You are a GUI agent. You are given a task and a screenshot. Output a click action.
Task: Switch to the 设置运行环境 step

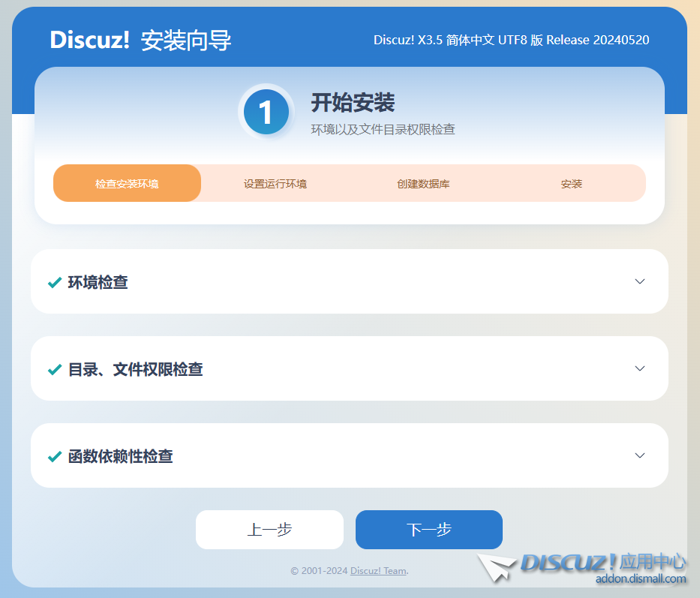click(275, 184)
